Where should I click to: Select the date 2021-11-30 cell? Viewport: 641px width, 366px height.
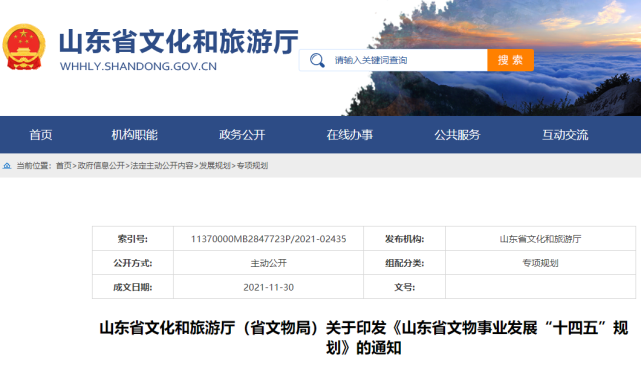click(269, 287)
